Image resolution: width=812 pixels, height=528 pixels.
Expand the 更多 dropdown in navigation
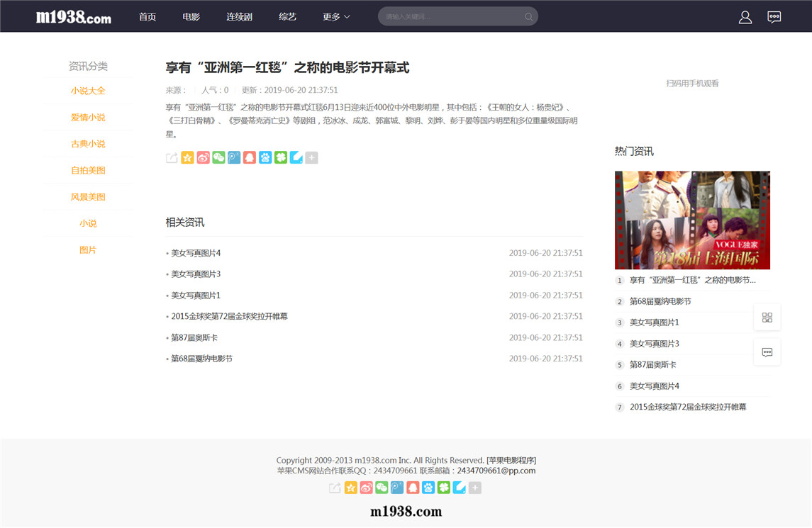click(x=336, y=17)
